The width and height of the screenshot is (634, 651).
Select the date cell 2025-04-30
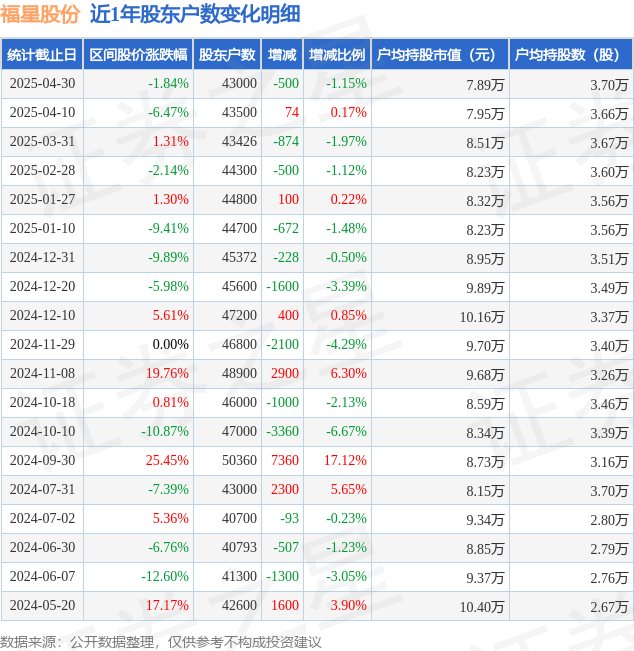click(42, 83)
